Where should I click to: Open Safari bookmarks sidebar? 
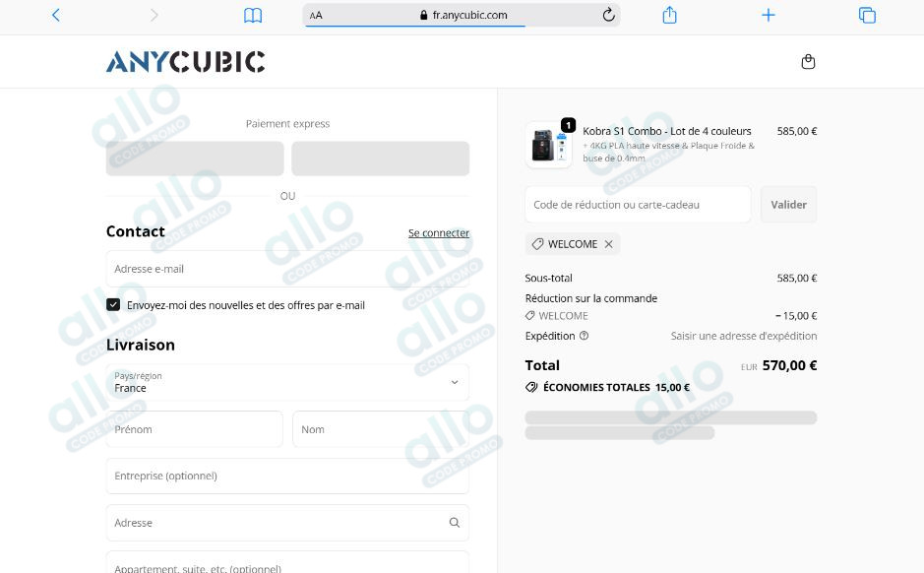coord(252,15)
